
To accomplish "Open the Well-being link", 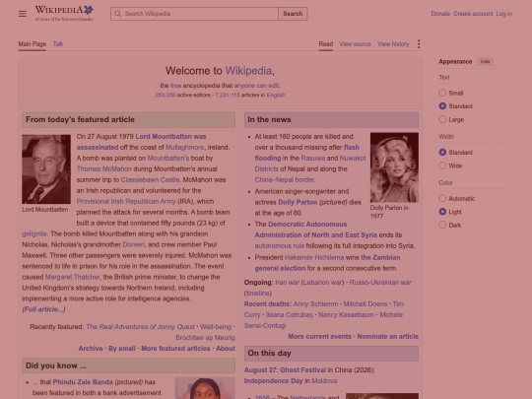I will click(216, 327).
